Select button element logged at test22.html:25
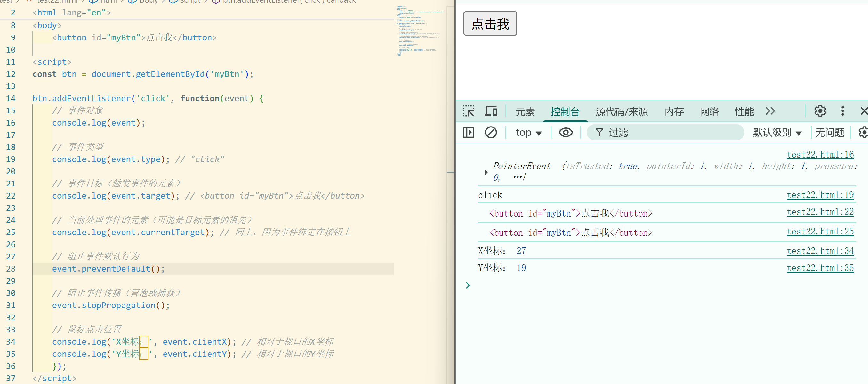Viewport: 868px width, 384px height. coord(570,232)
